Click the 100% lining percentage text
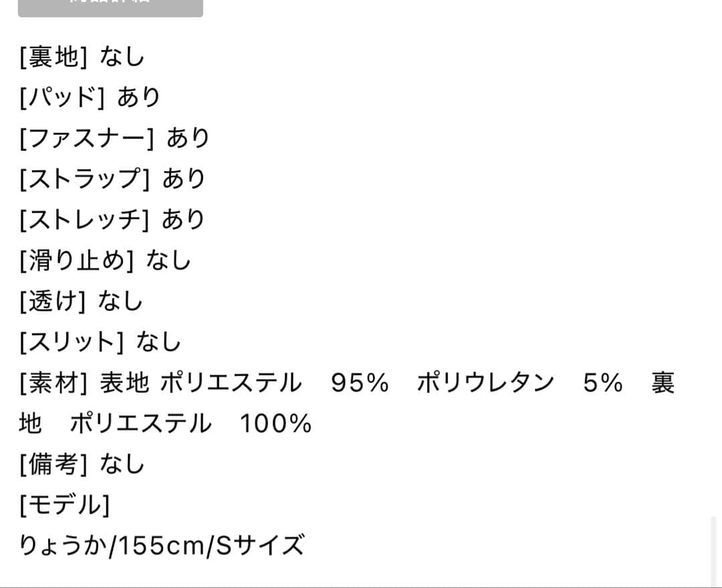The image size is (722, 588). coord(275,424)
